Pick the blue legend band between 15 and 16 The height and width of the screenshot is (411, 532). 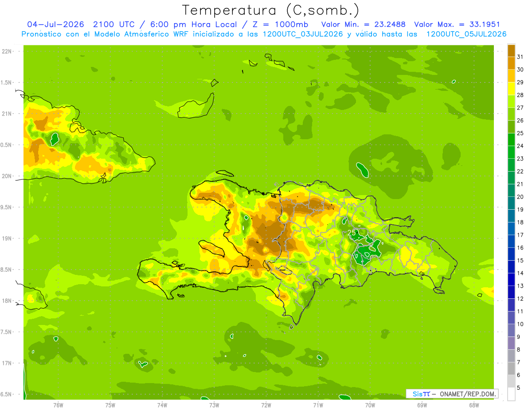click(511, 254)
